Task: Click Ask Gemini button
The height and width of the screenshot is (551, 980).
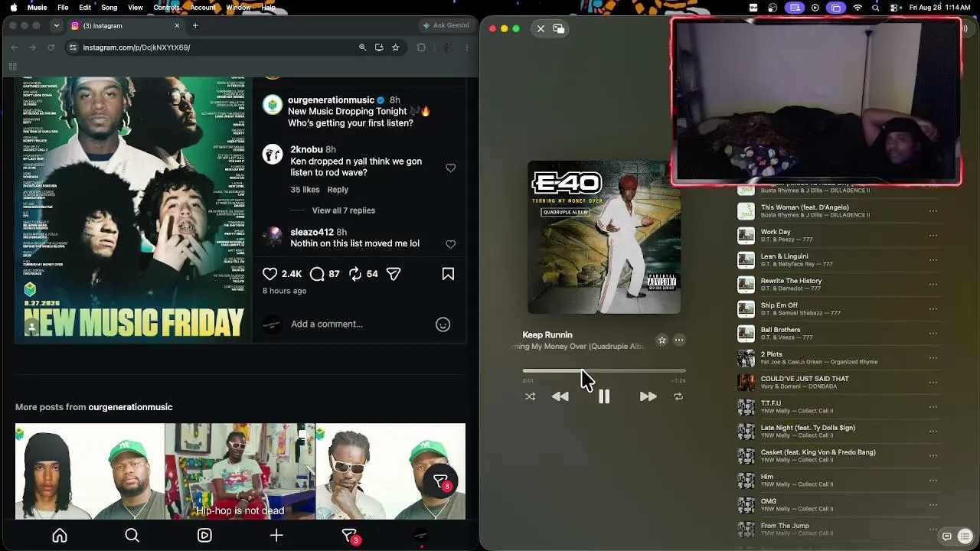Action: tap(446, 25)
